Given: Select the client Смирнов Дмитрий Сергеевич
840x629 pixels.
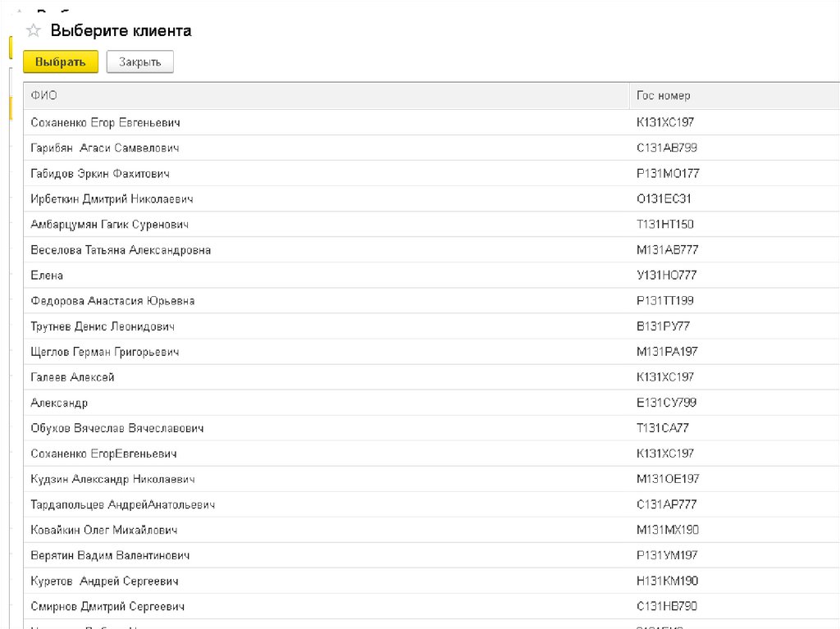Looking at the screenshot, I should [x=107, y=606].
